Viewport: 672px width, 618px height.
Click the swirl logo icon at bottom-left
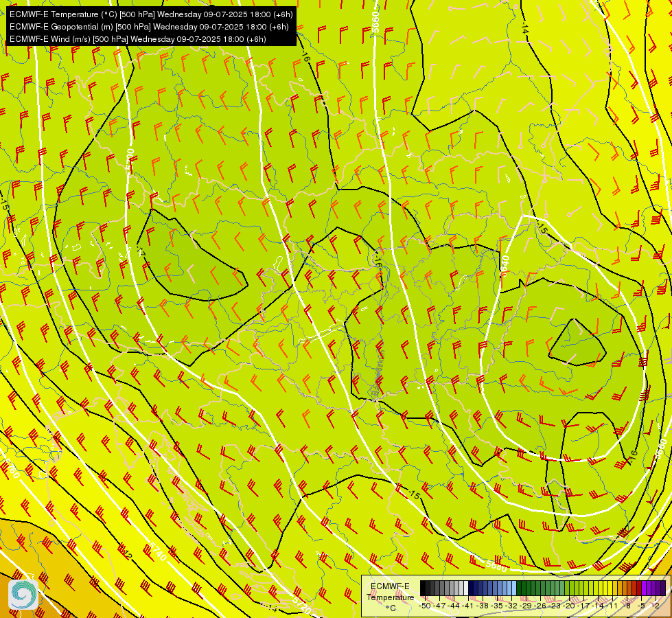pos(23,594)
